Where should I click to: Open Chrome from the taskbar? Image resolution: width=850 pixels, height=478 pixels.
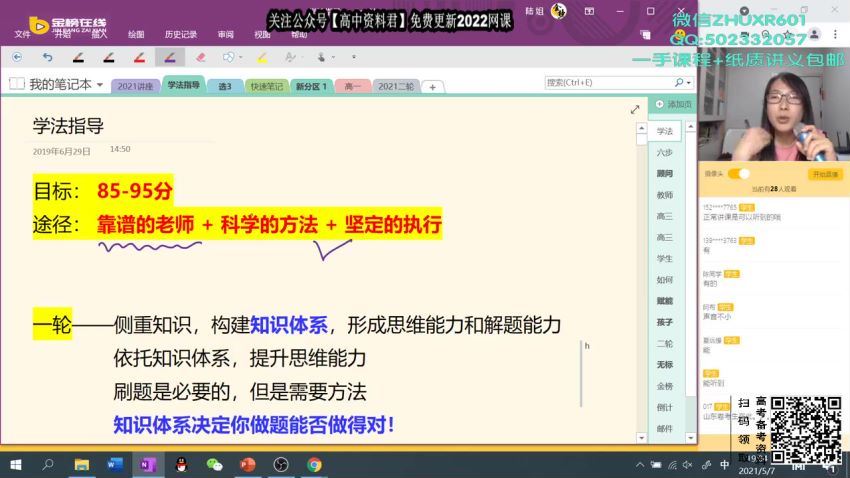point(314,464)
